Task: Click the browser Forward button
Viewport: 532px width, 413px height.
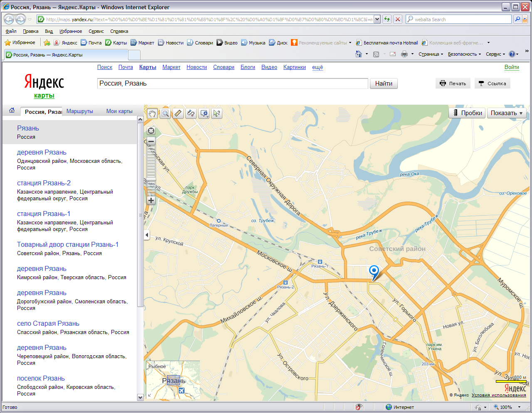Action: point(20,19)
